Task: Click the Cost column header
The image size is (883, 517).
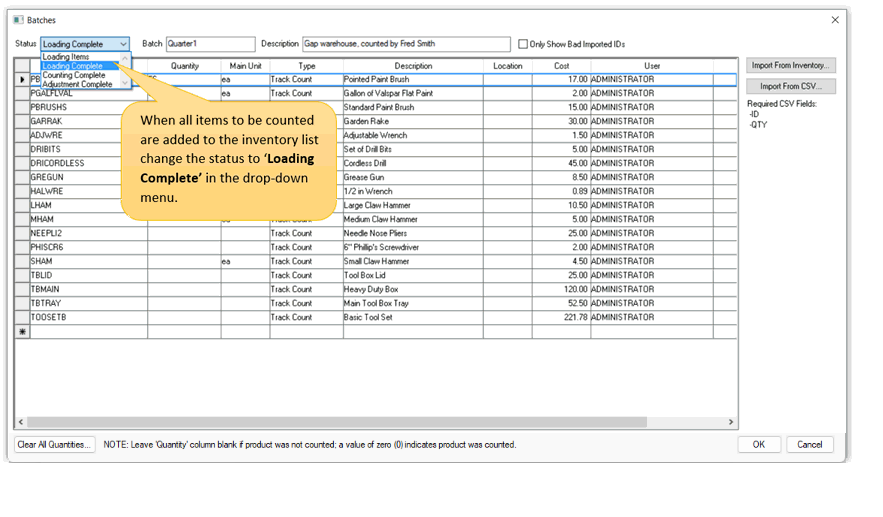Action: pyautogui.click(x=561, y=66)
